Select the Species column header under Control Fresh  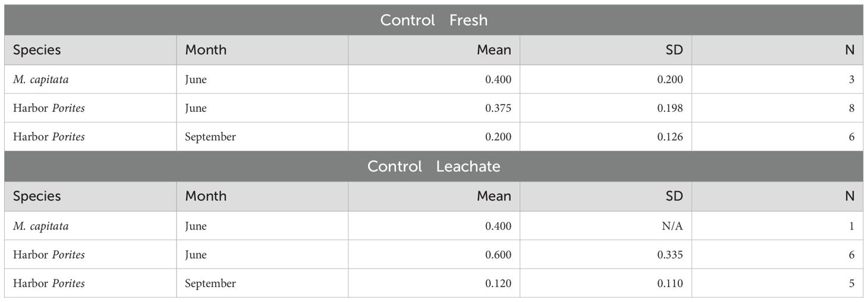[90, 50]
